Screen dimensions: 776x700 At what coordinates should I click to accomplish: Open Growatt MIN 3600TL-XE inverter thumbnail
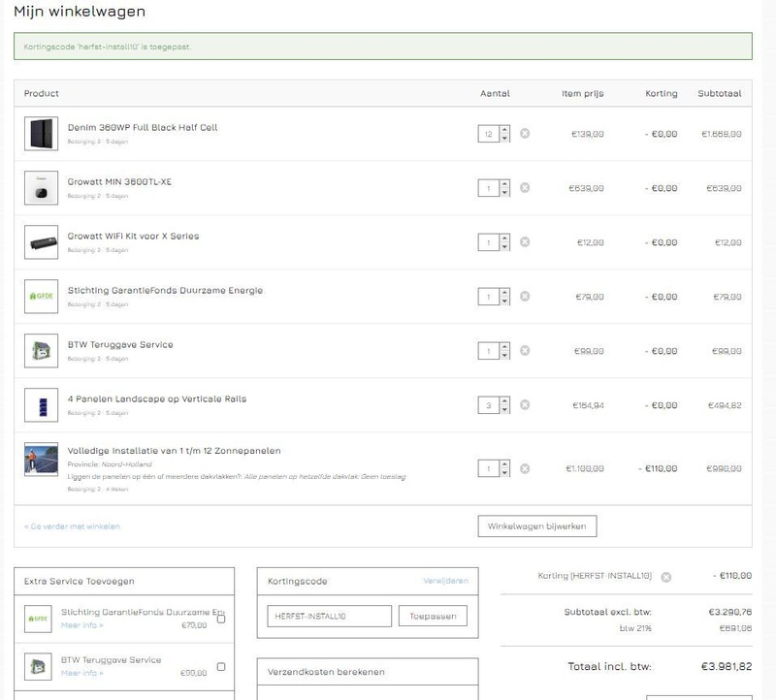coord(41,188)
